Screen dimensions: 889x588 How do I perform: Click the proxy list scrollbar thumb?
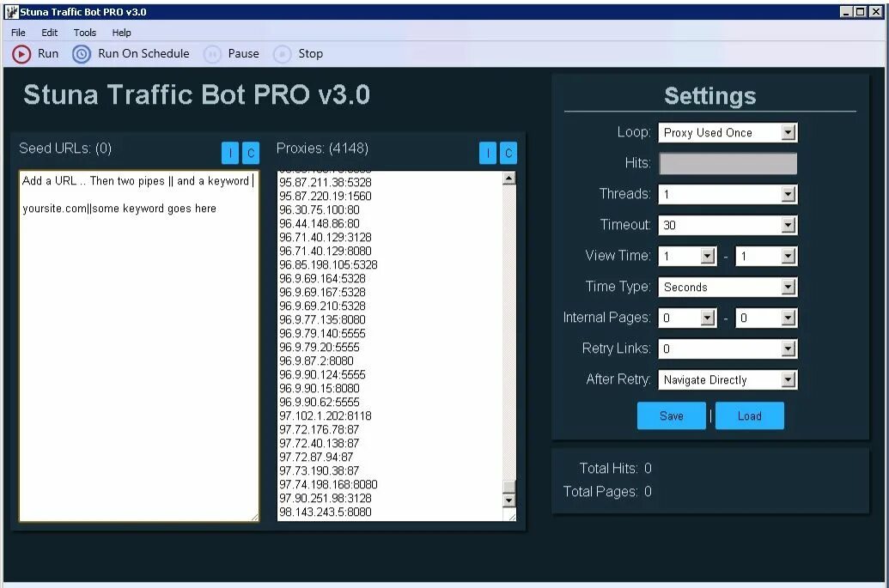point(509,487)
